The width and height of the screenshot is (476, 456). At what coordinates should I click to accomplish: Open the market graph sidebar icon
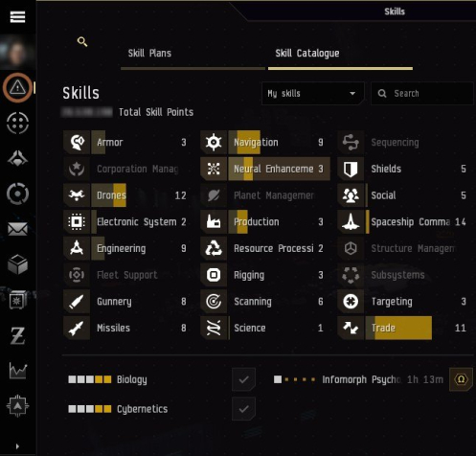click(18, 371)
